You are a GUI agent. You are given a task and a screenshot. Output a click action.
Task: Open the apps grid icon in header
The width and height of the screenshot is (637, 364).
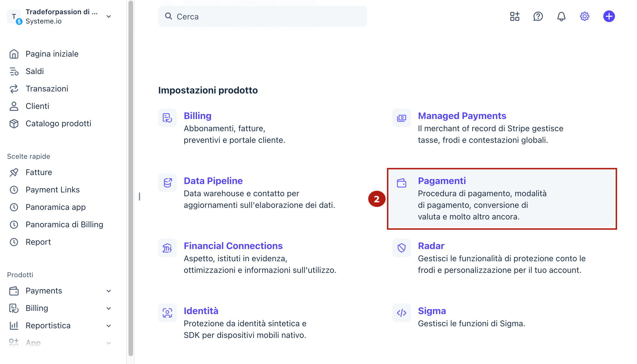515,16
